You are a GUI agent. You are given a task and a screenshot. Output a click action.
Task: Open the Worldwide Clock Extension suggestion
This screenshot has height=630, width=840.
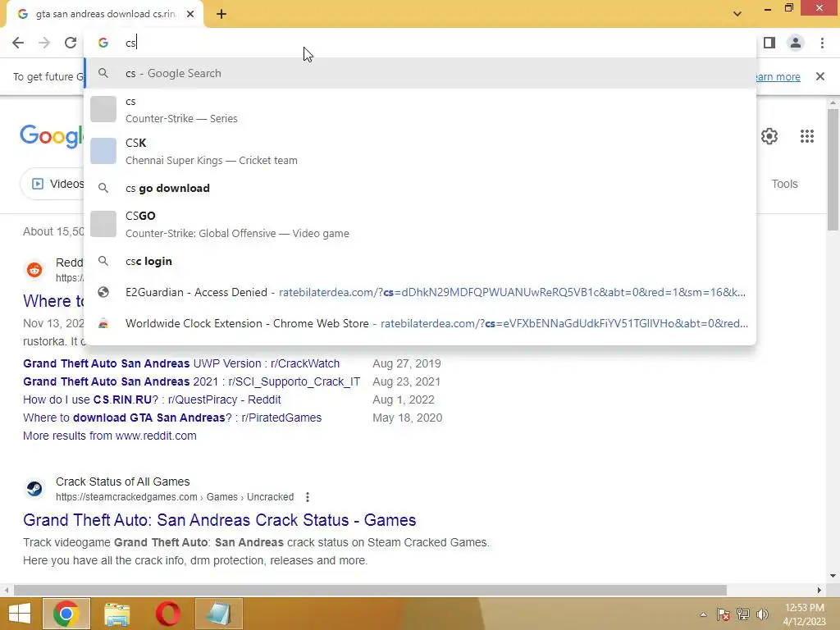[420, 323]
